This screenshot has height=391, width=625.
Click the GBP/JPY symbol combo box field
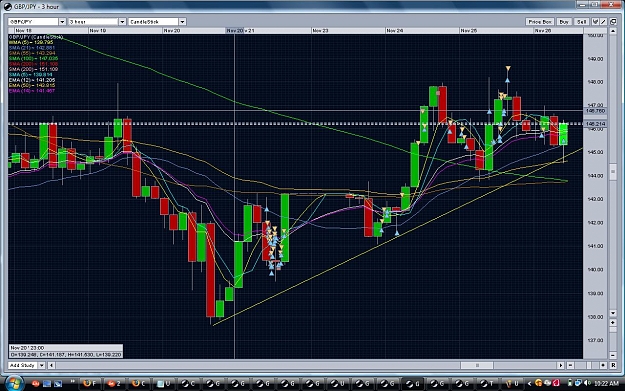[33, 22]
